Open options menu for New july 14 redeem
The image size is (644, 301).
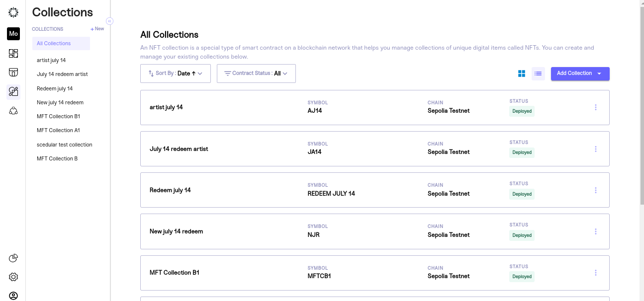tap(596, 231)
